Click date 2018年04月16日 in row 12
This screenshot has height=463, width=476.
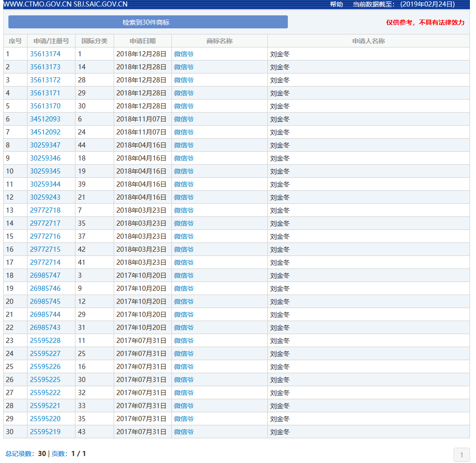coord(141,197)
